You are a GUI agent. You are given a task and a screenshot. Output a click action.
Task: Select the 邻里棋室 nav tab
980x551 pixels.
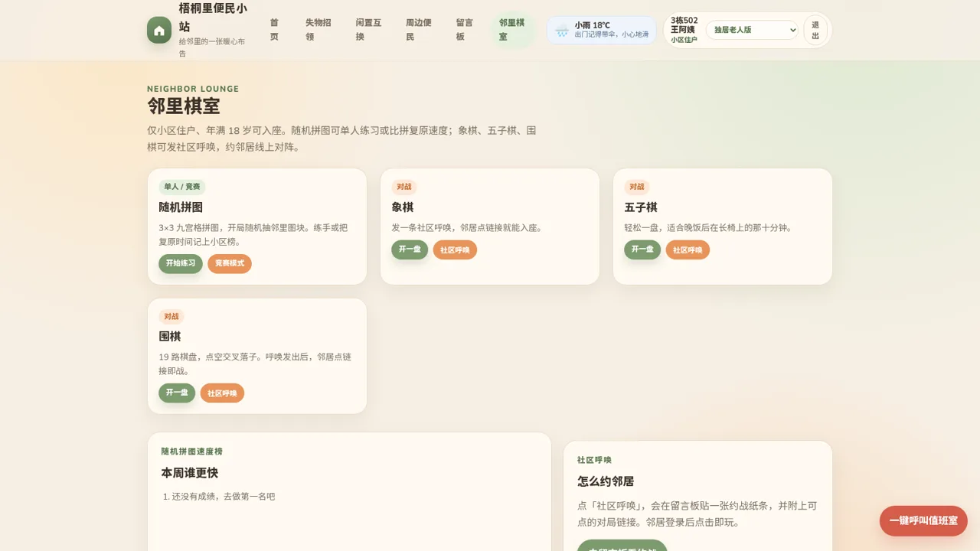click(512, 30)
